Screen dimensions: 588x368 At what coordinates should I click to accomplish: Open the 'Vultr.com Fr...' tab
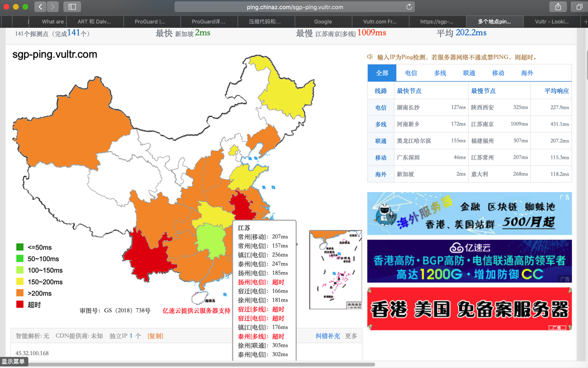point(379,21)
